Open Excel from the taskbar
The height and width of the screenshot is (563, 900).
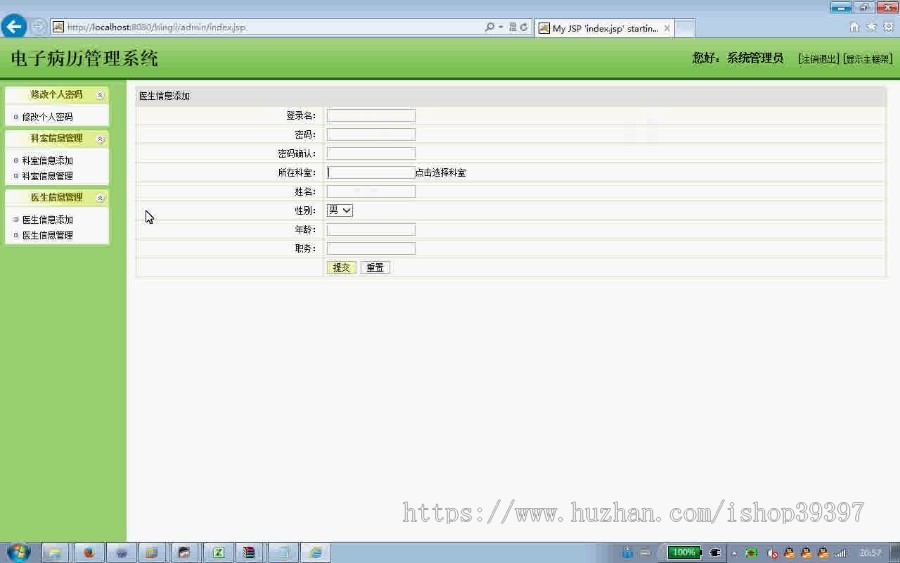pos(218,553)
